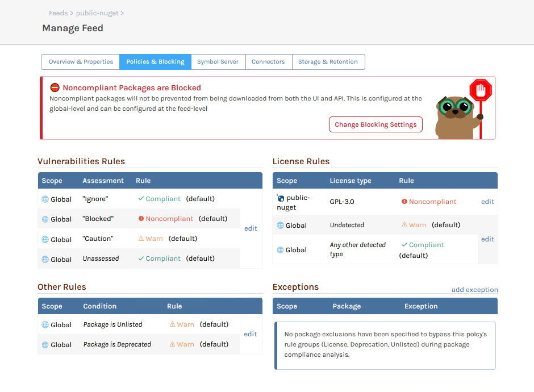This screenshot has height=392, width=534.
Task: Click the Noncompliant icon in "Blocked" vulnerability row
Action: click(141, 219)
